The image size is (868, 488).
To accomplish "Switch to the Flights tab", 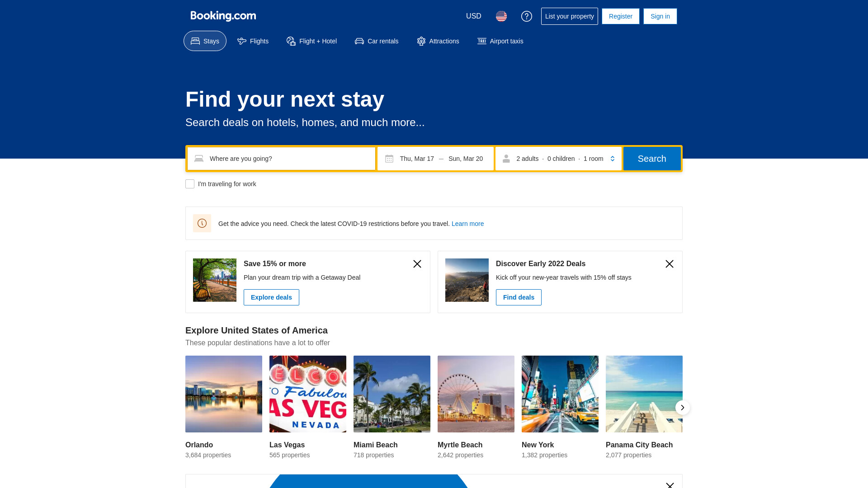I will point(253,41).
